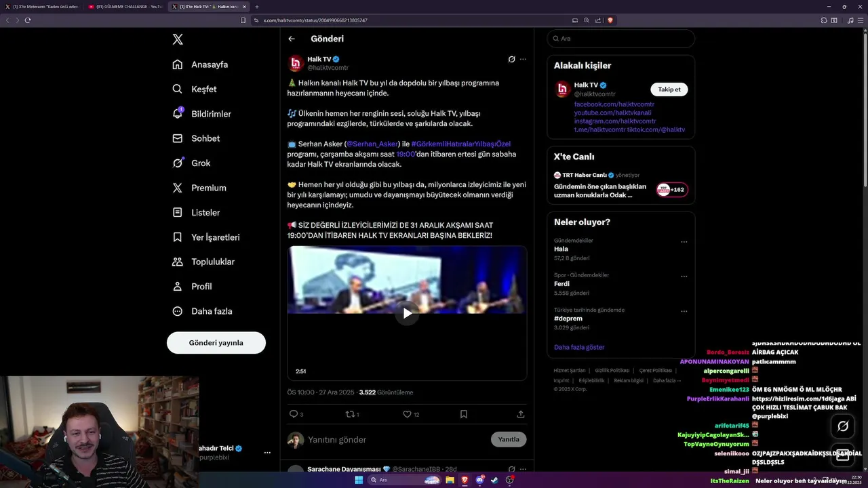Bookmark the Halk TV post

pos(464,414)
